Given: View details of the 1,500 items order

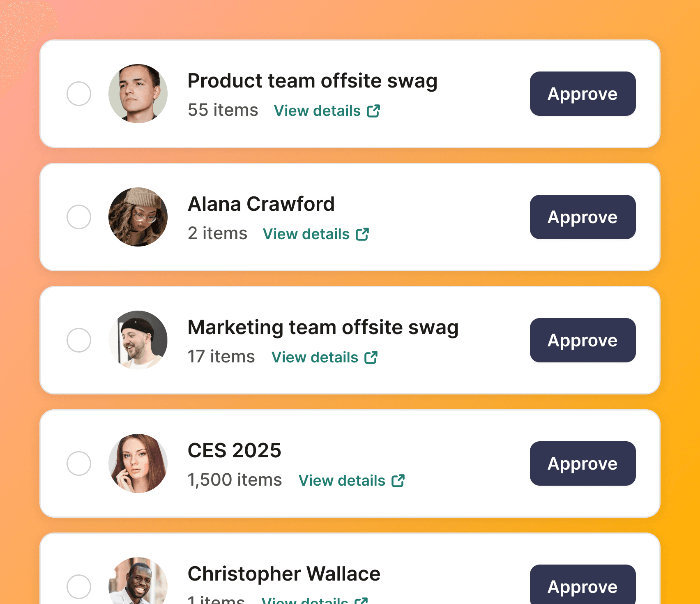Looking at the screenshot, I should tap(342, 481).
